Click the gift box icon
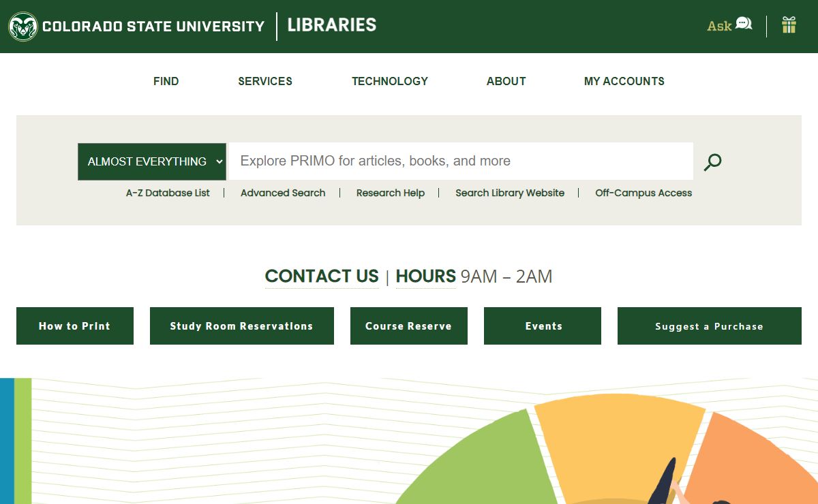Image resolution: width=818 pixels, height=504 pixels. click(789, 25)
